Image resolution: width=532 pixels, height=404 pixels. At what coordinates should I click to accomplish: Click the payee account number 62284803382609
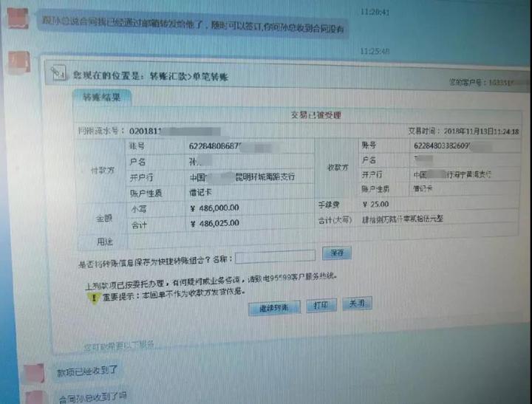point(441,145)
